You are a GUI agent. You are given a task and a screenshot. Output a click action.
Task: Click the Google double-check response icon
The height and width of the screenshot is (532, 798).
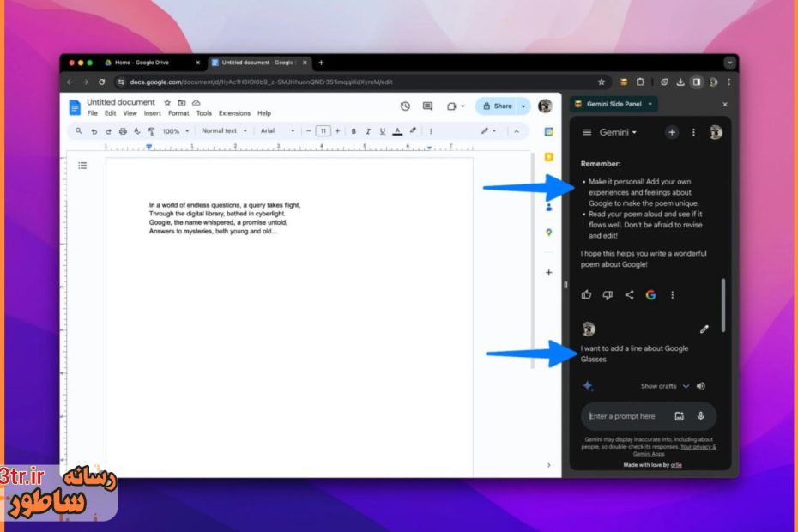650,295
